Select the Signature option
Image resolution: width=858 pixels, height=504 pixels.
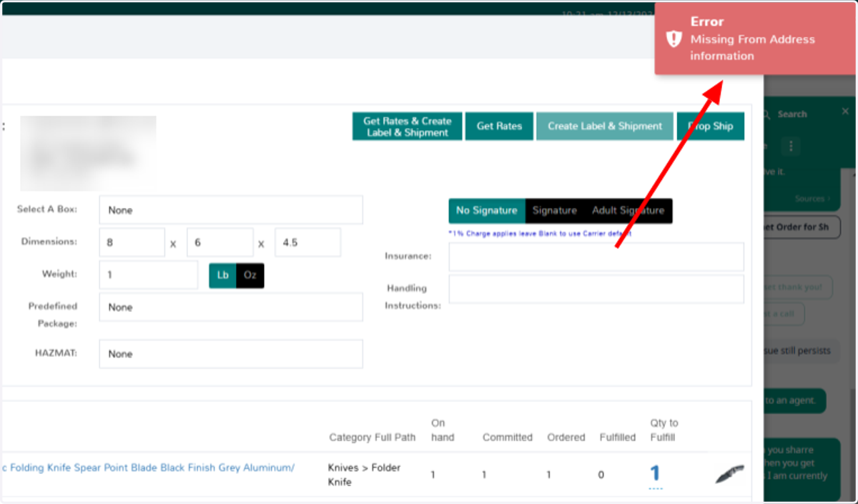point(555,211)
